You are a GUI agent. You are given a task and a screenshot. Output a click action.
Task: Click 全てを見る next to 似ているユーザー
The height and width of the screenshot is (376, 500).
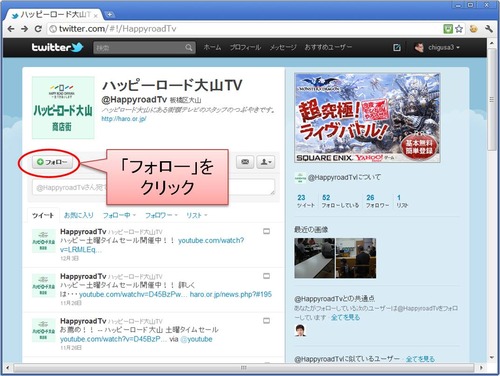tap(420, 359)
